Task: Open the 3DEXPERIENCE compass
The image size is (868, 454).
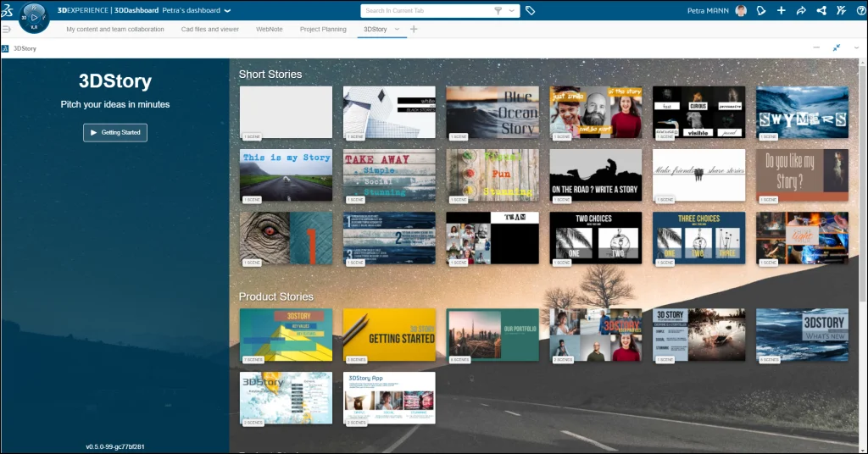Action: pos(33,16)
